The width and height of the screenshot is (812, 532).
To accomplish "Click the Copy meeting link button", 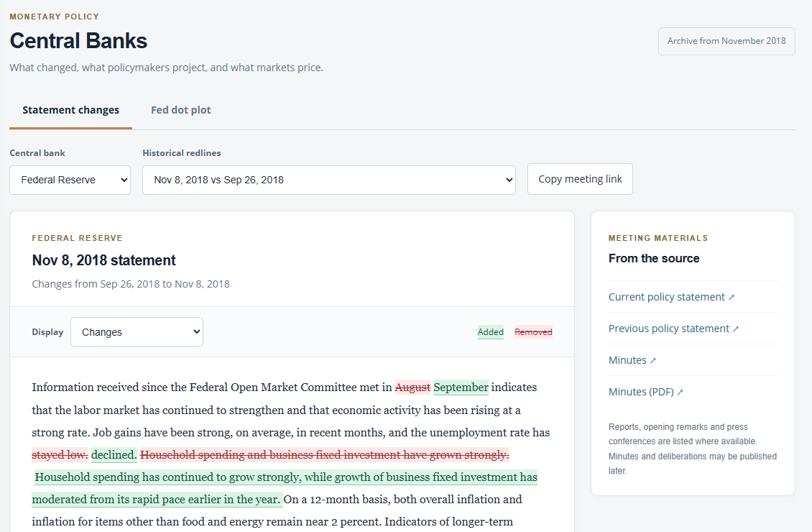I will pyautogui.click(x=580, y=179).
